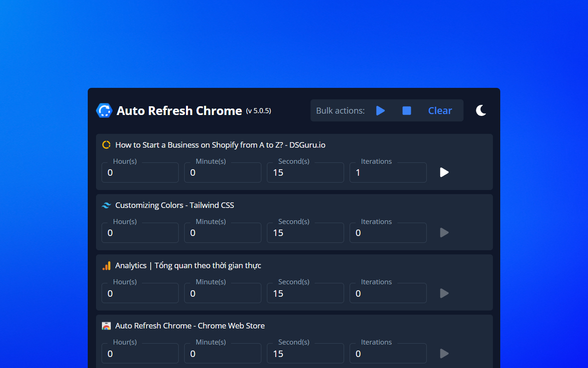Click title 'Analytics | Tổng quan theo thời gian thực'
Screen dimensions: 588x368
click(x=188, y=265)
